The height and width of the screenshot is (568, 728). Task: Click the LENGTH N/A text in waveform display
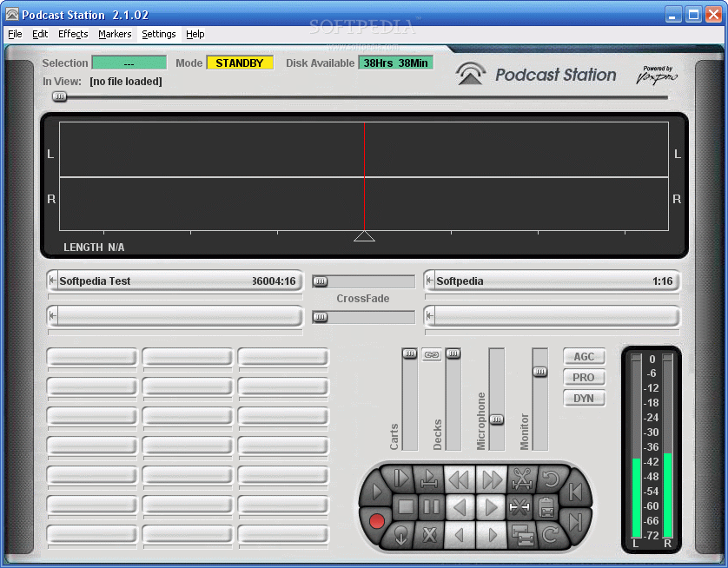pyautogui.click(x=94, y=248)
